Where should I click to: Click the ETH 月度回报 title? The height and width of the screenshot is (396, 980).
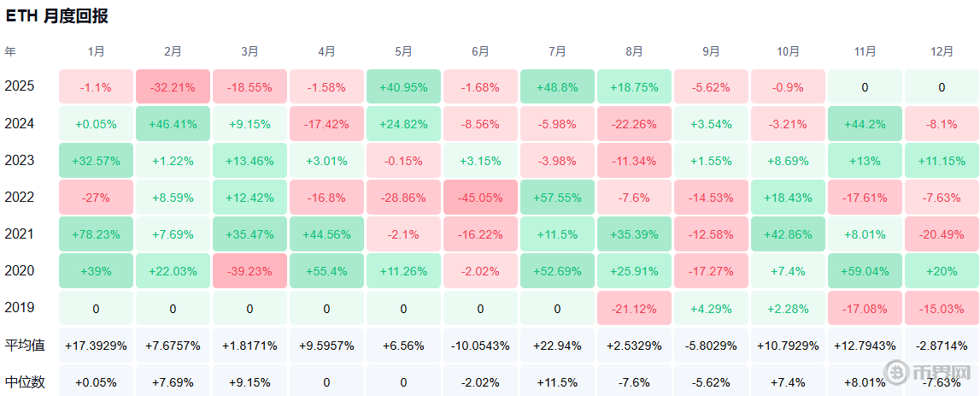57,15
